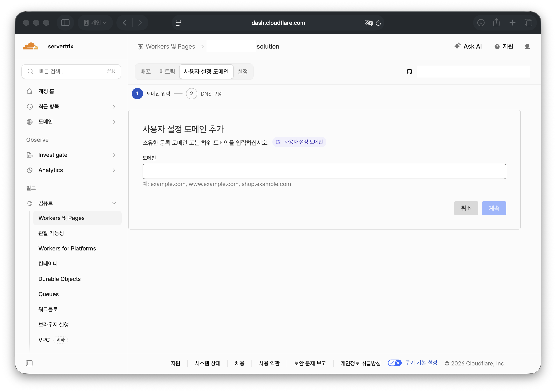The image size is (556, 392).
Task: Select the 설정 tab
Action: (242, 72)
